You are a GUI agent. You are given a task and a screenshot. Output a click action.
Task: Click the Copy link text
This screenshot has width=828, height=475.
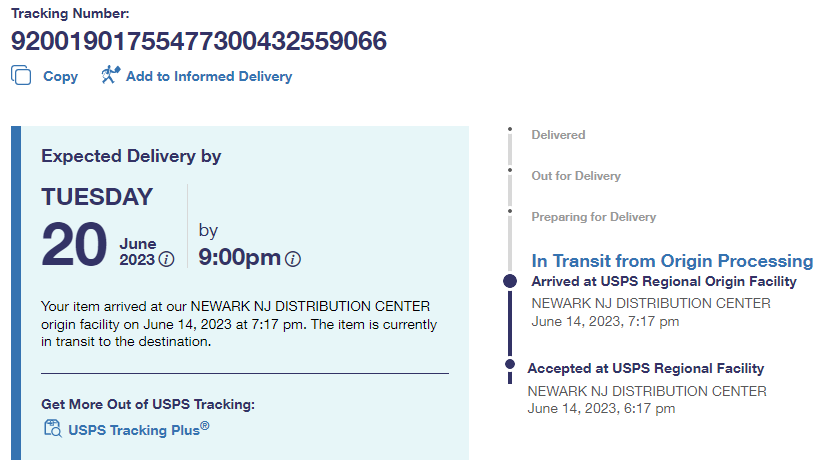[60, 76]
